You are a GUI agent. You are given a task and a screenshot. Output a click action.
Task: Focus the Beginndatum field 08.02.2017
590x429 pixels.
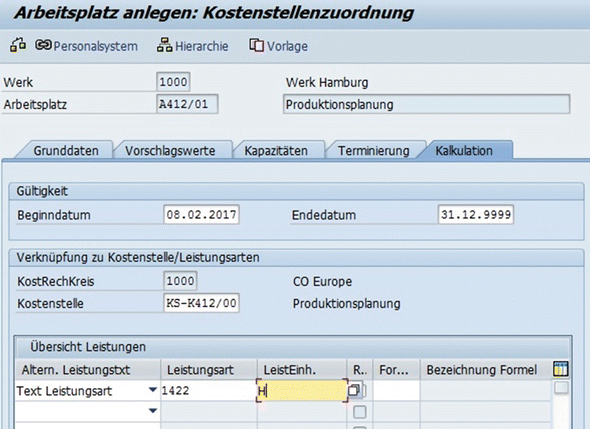coord(201,215)
